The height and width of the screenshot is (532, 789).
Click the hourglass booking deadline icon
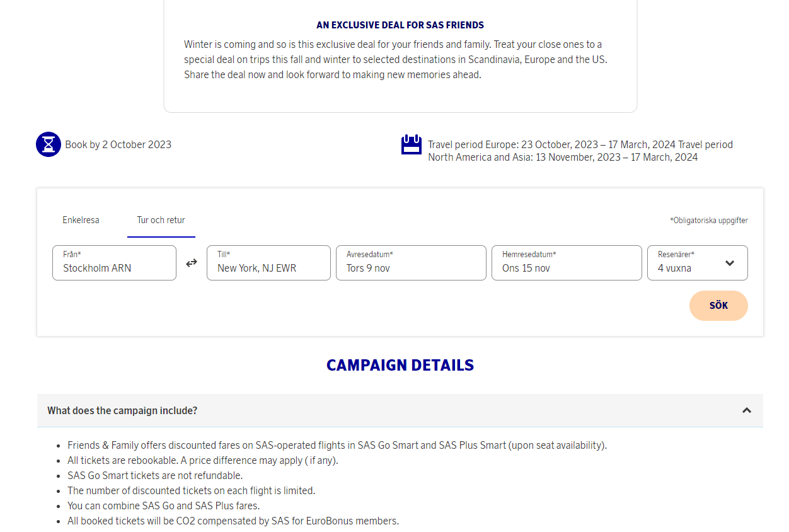point(49,144)
